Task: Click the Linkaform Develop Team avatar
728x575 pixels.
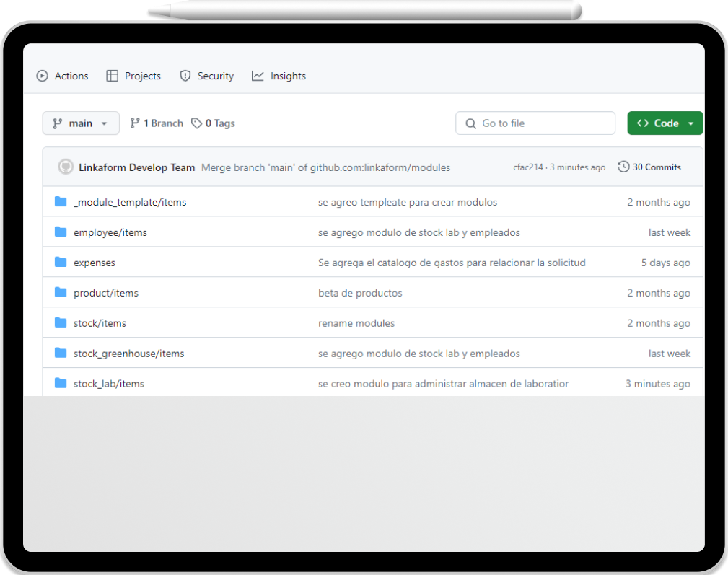Action: 66,167
